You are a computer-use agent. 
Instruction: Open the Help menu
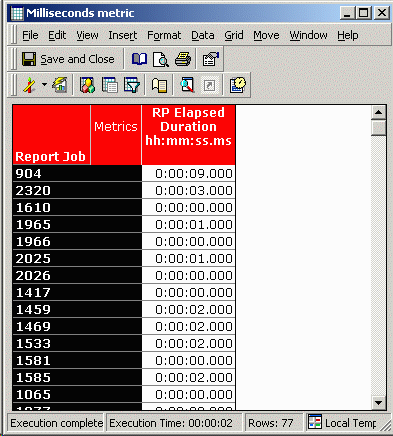[348, 35]
